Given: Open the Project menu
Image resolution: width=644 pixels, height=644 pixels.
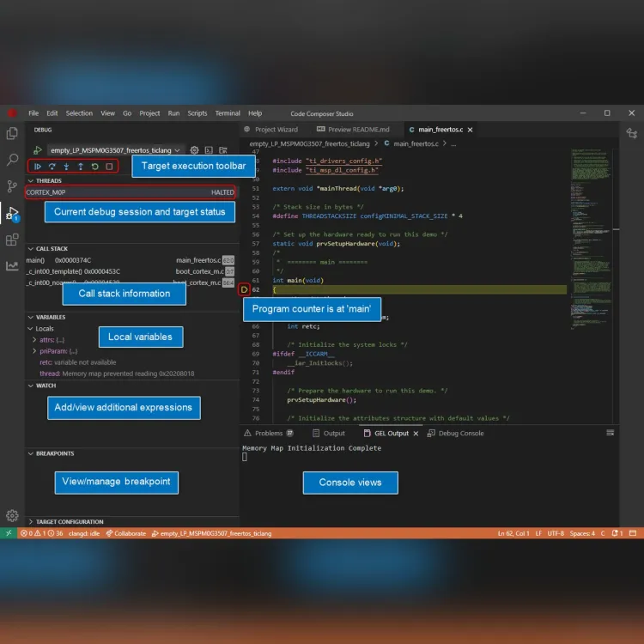Looking at the screenshot, I should tap(149, 113).
